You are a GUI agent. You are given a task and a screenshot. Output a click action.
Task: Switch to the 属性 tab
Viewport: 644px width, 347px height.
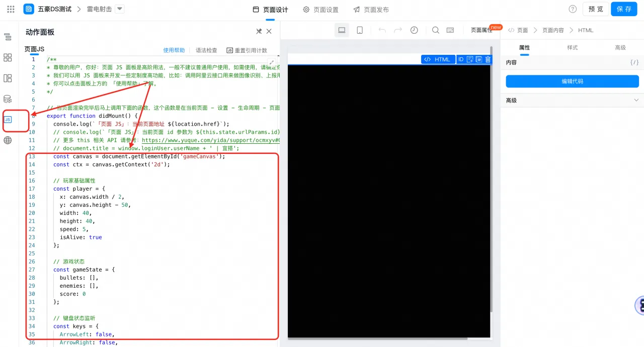(524, 47)
